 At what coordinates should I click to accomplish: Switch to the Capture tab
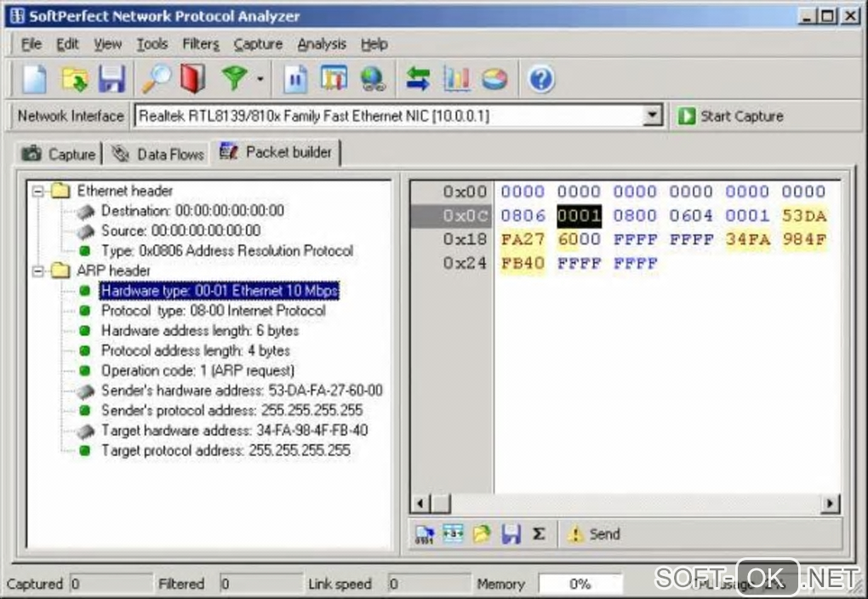pos(59,154)
